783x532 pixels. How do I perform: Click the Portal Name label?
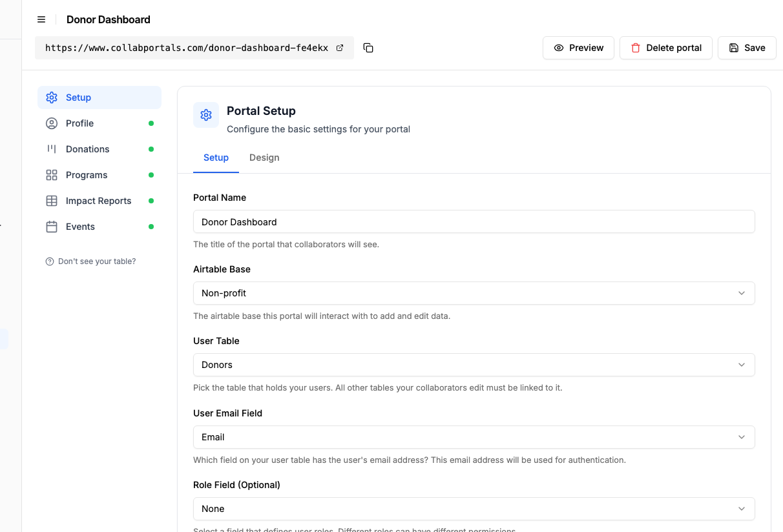(220, 198)
